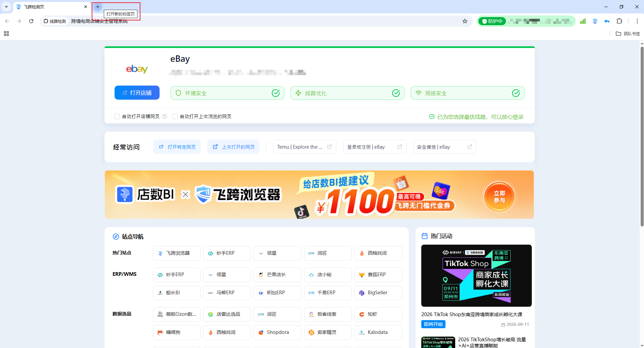Open the 嘀嗒狗 site link

[177, 333]
